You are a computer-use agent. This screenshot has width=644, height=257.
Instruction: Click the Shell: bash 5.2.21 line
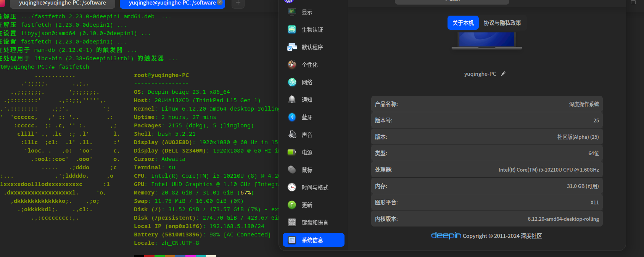165,134
